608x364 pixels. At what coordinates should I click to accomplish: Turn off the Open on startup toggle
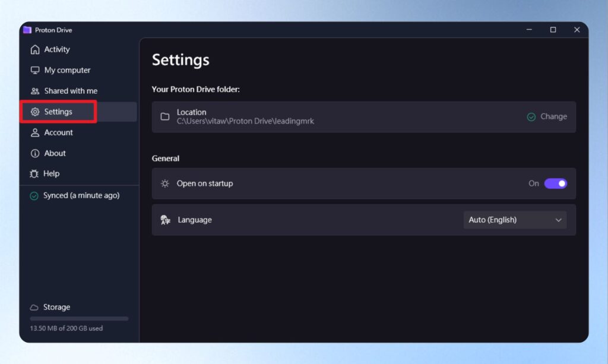pos(556,183)
